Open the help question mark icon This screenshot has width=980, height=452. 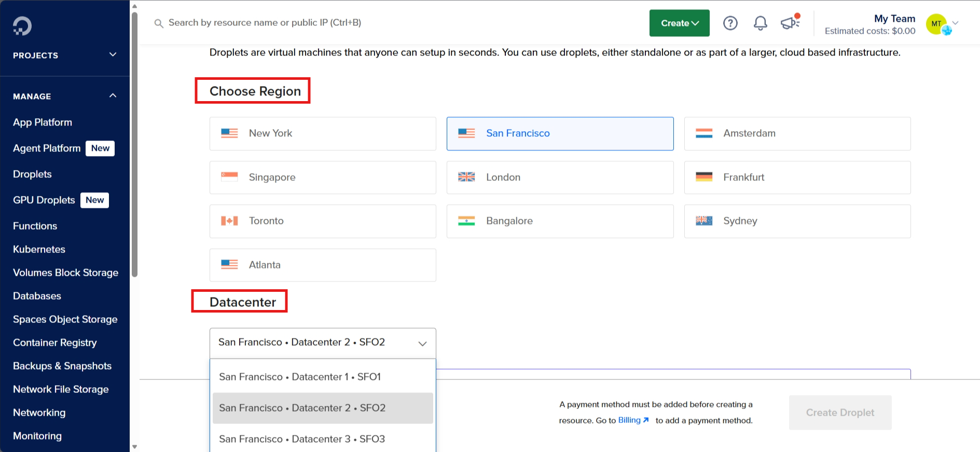point(730,23)
